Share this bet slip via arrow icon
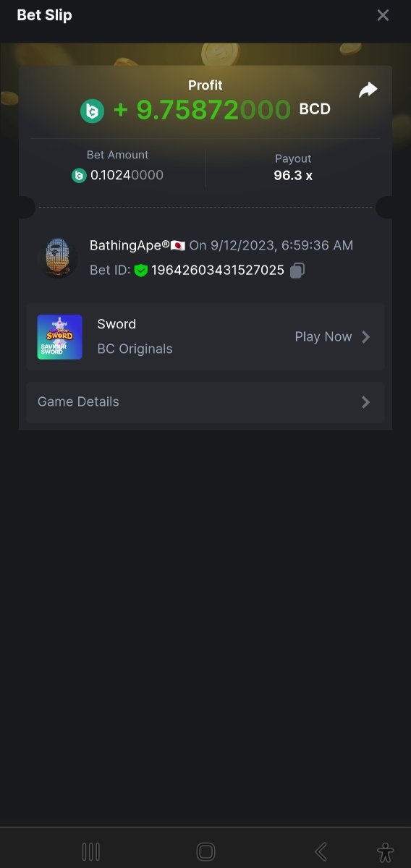Screen dimensions: 411x868 368,90
